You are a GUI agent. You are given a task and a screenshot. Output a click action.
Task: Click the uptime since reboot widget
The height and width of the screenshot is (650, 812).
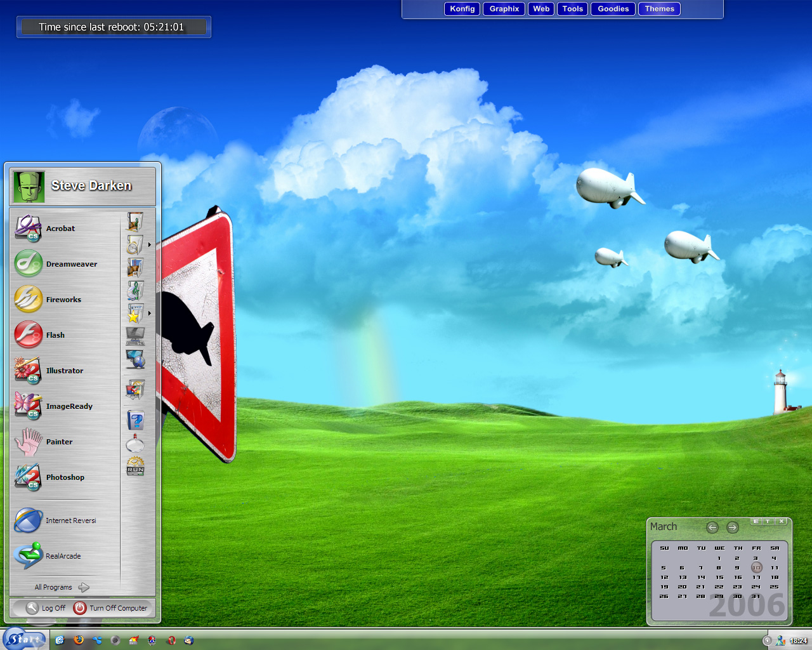114,27
